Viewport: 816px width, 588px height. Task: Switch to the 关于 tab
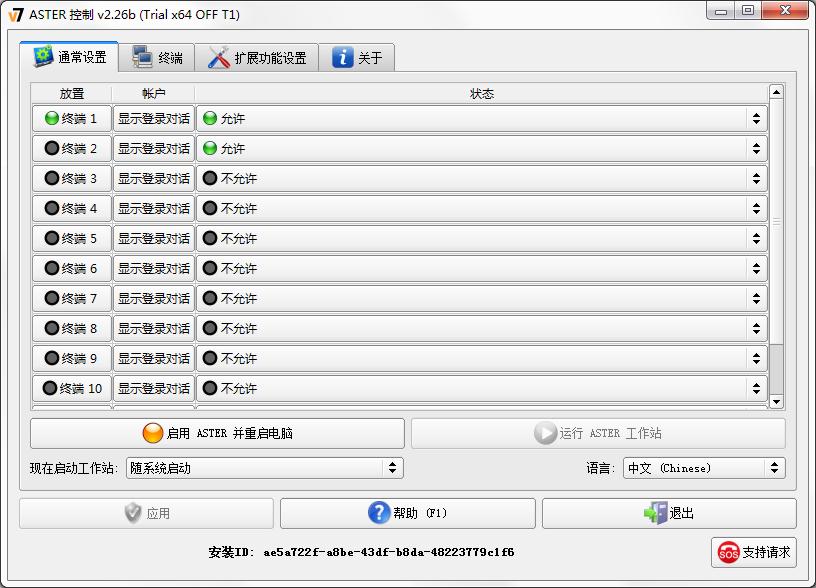coord(357,58)
